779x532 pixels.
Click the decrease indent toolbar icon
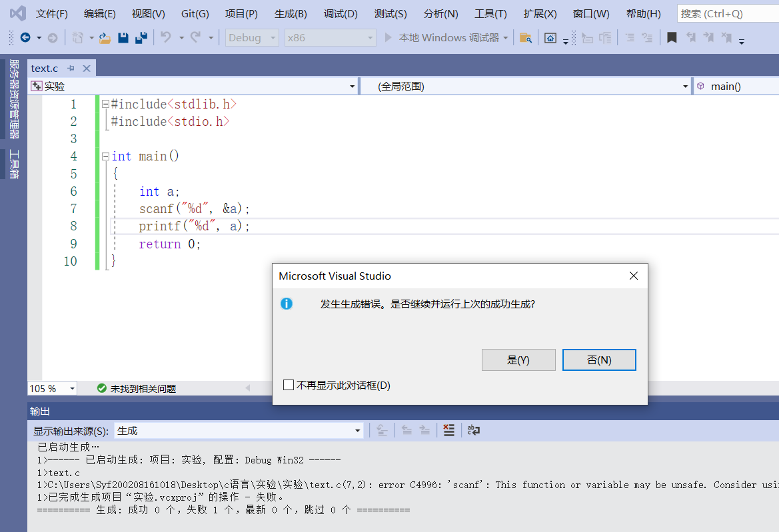[x=587, y=38]
